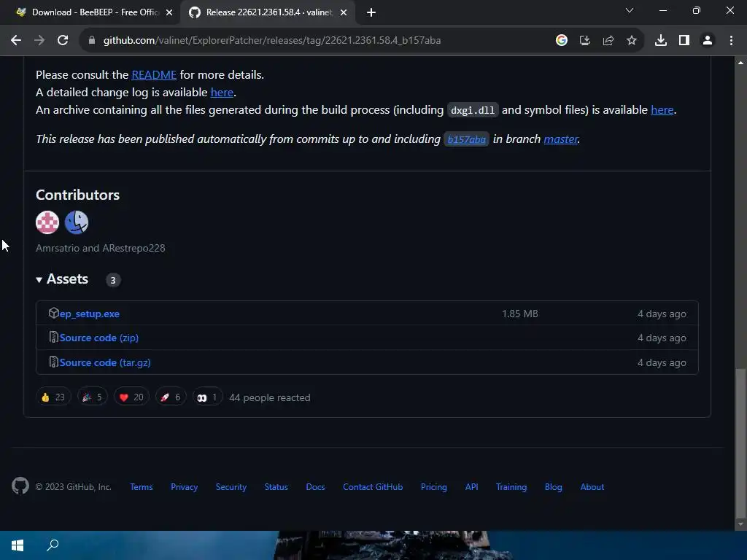
Task: Open the About footer link
Action: (x=592, y=487)
